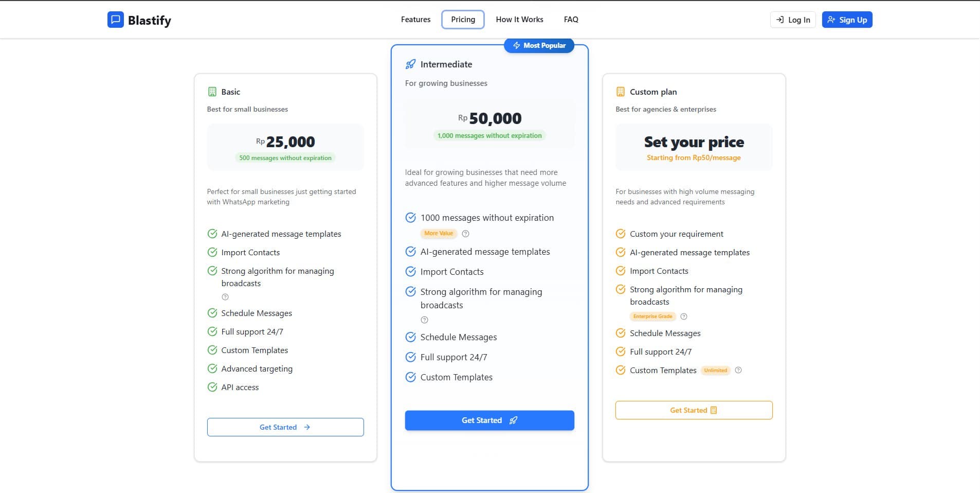Click rocket icon beside Intermediate title
980x493 pixels.
[410, 64]
